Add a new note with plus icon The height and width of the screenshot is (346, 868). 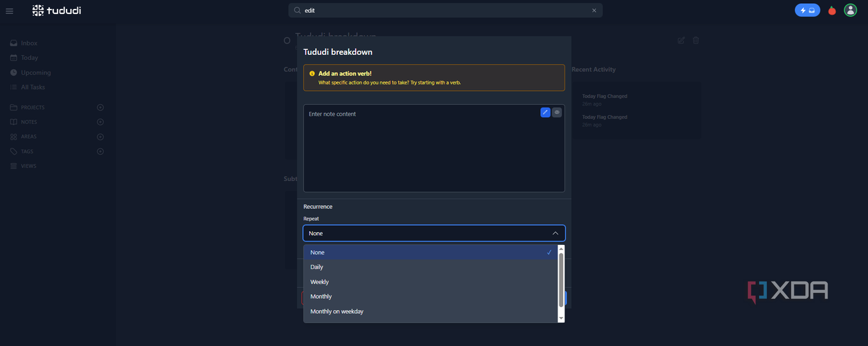[x=100, y=122]
